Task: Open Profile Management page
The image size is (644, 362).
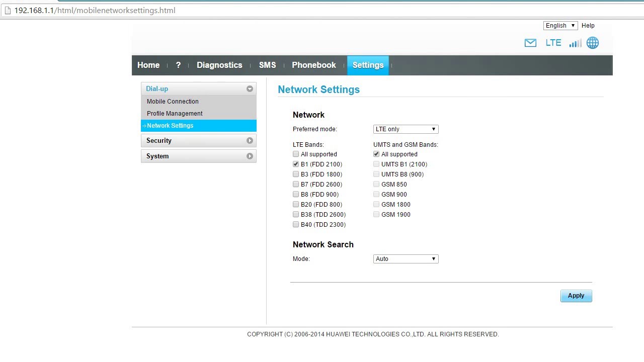Action: pyautogui.click(x=175, y=114)
